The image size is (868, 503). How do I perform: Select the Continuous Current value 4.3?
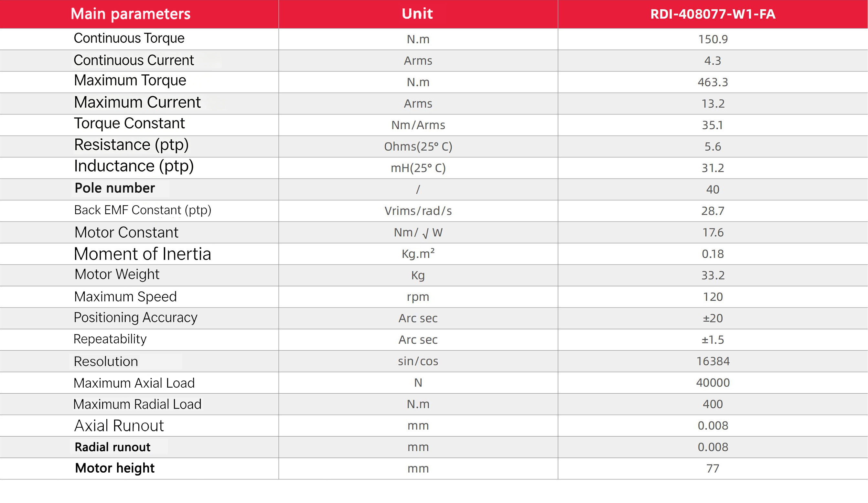point(712,61)
